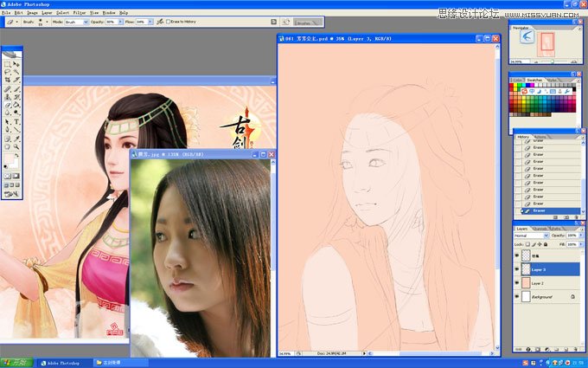This screenshot has width=588, height=368.
Task: Open the Window menu
Action: (109, 13)
